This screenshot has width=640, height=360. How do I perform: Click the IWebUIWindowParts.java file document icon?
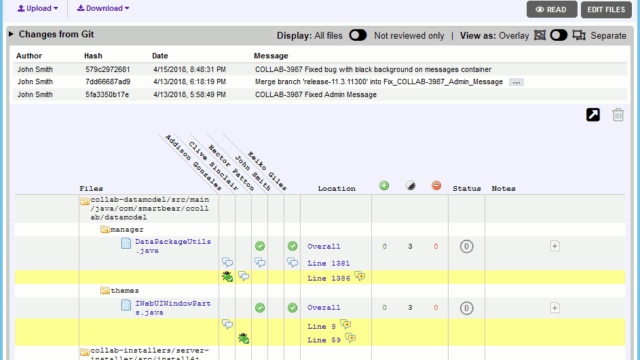pyautogui.click(x=126, y=305)
